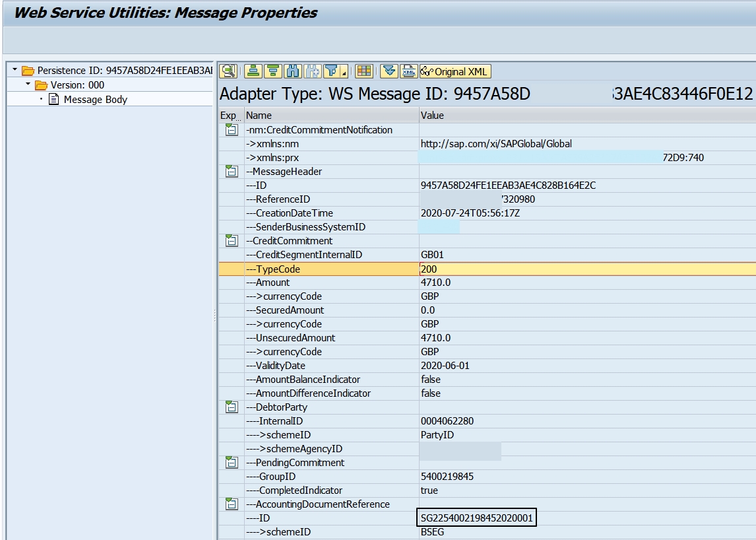Click the Name column header
The height and width of the screenshot is (540, 756).
coord(264,115)
